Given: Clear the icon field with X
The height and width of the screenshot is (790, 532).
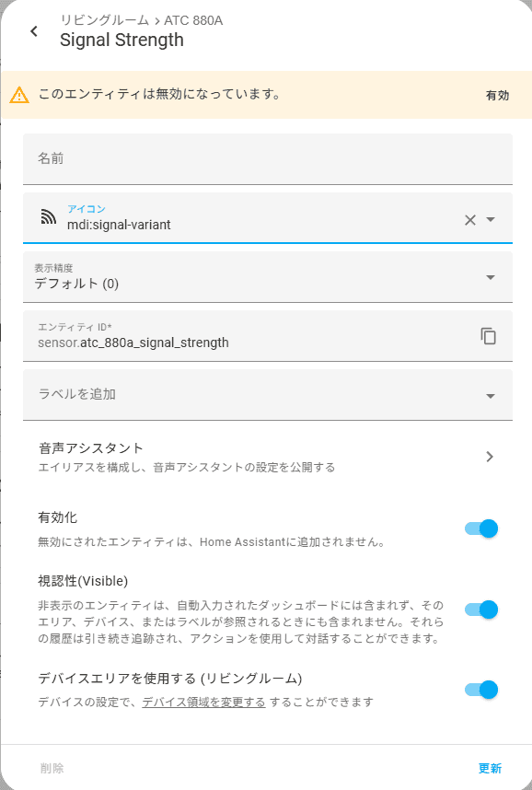Looking at the screenshot, I should [470, 220].
